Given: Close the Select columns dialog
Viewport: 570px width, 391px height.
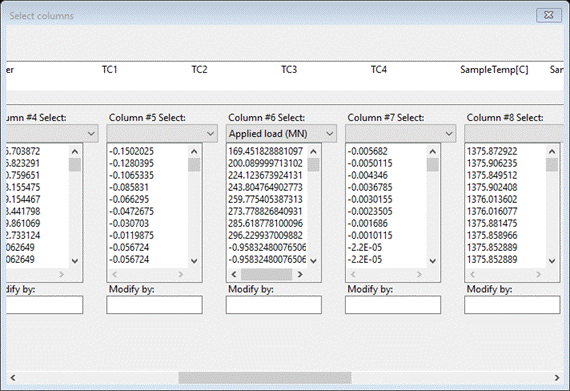Looking at the screenshot, I should tap(549, 15).
